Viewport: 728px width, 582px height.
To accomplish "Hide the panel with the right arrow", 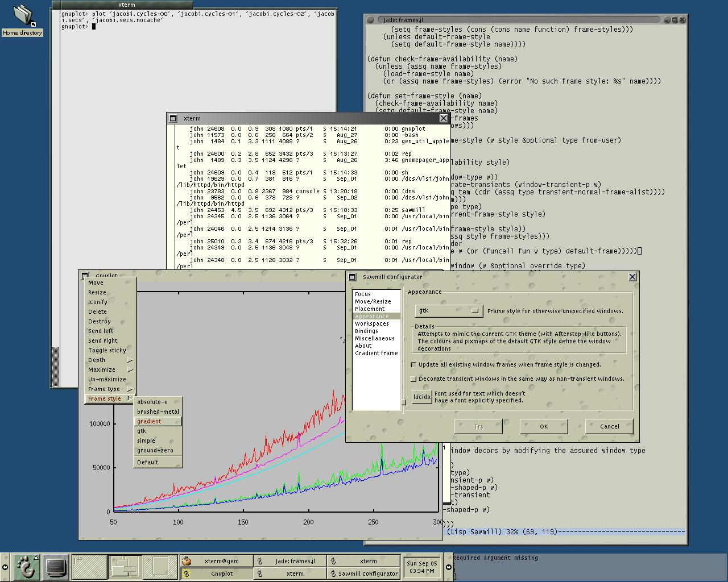I will tap(448, 567).
